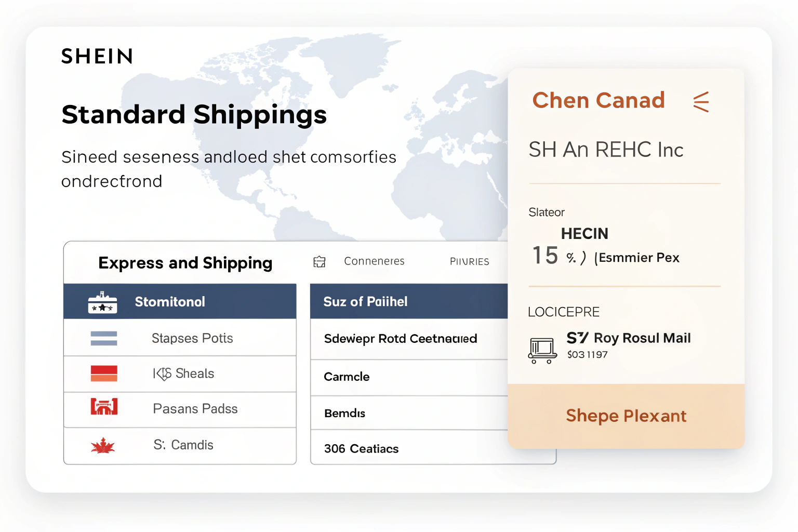Click the calendar icon next to Conneneres
The height and width of the screenshot is (532, 798).
[x=320, y=262]
